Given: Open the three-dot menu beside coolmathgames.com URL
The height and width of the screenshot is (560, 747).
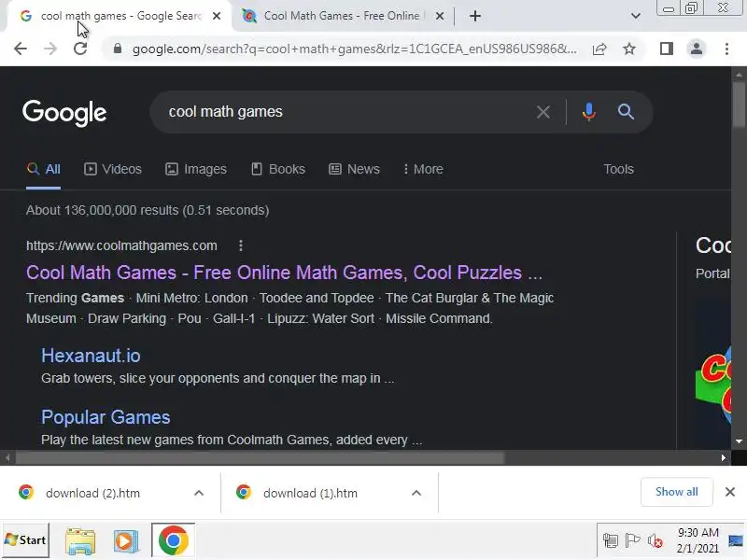Looking at the screenshot, I should [241, 245].
